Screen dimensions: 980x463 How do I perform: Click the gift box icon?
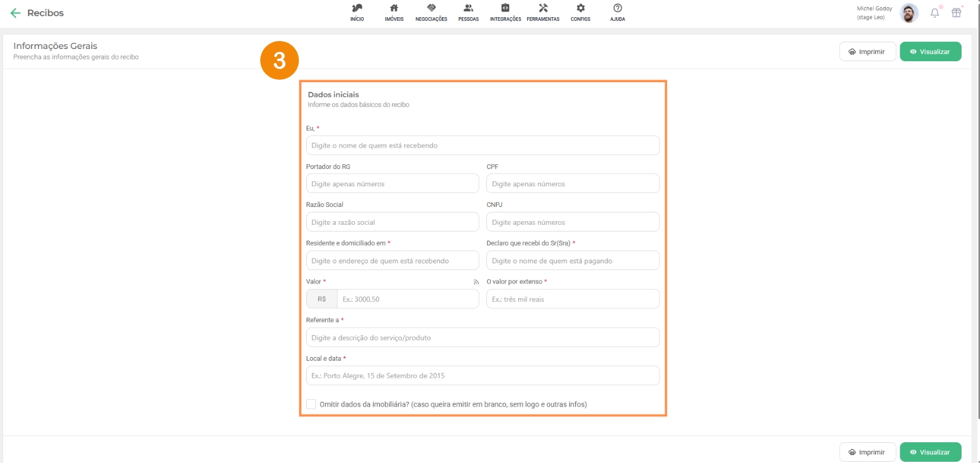click(x=956, y=13)
